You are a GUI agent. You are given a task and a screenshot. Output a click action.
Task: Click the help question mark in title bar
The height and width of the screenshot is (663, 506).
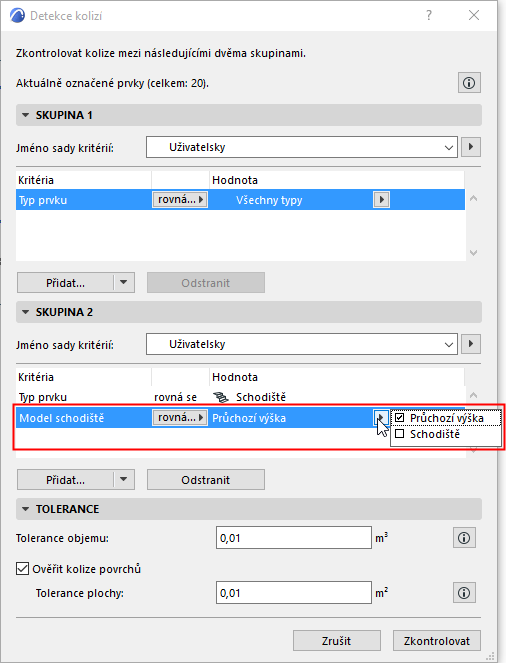click(429, 16)
